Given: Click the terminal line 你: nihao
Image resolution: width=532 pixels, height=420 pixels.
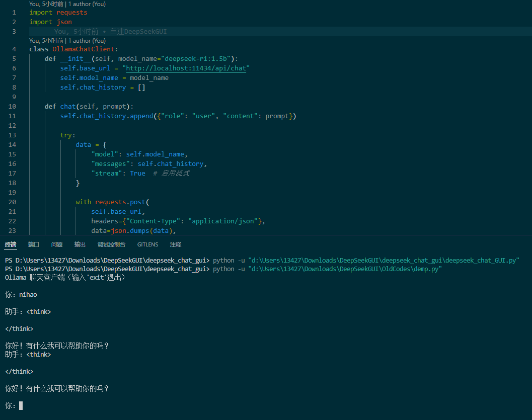Looking at the screenshot, I should click(x=21, y=295).
